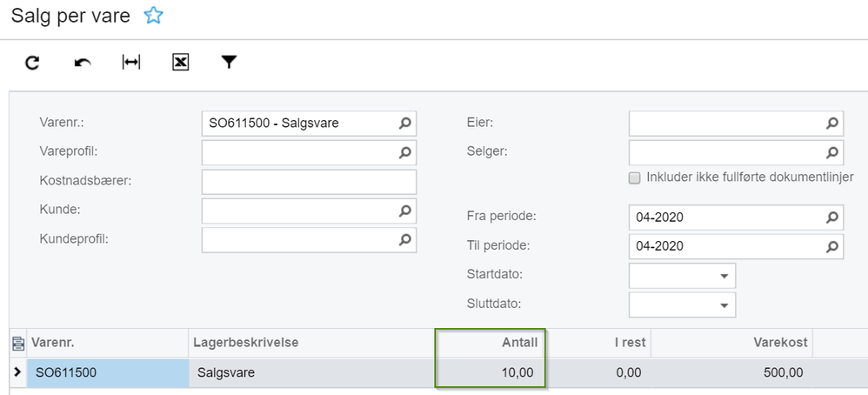This screenshot has height=395, width=868.
Task: Select the 0,00 I rest cell
Action: click(x=598, y=373)
